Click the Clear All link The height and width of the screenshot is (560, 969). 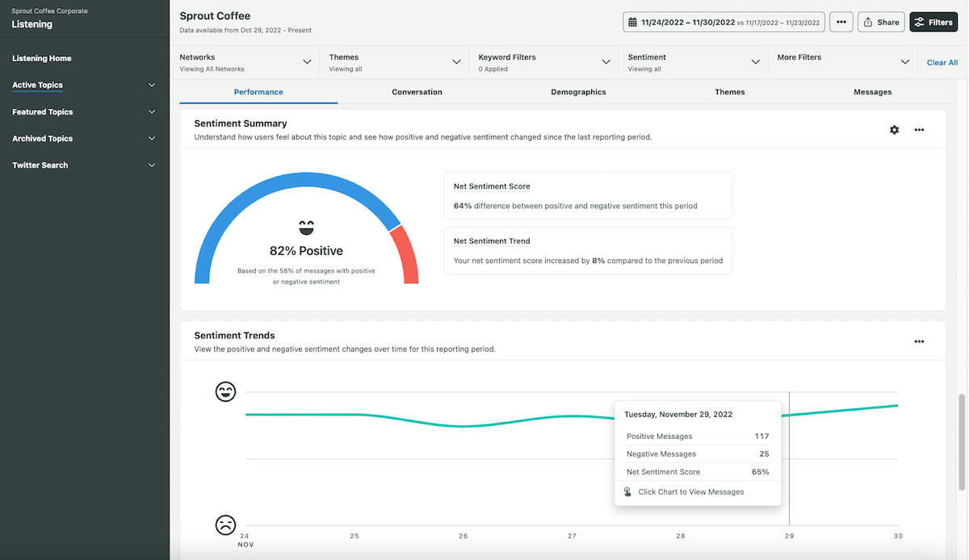(x=942, y=63)
